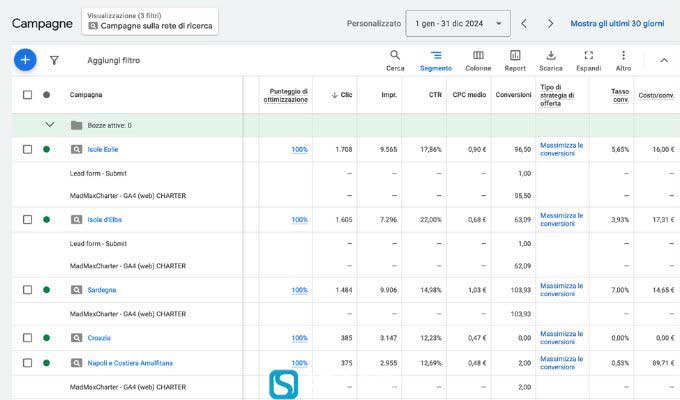Sort by the CTR column
Screen dimensions: 680x400
(x=435, y=95)
